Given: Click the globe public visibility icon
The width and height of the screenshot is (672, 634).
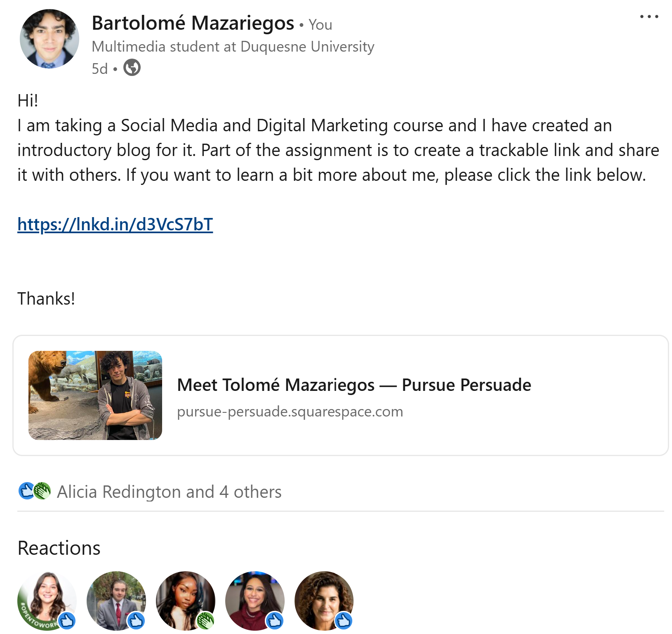Looking at the screenshot, I should 132,68.
